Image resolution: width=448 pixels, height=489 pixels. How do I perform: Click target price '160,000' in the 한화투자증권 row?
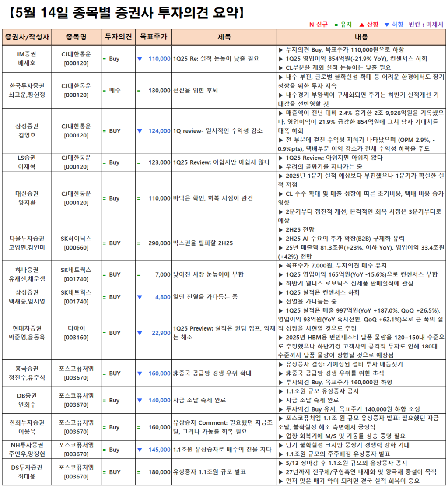coord(159,428)
